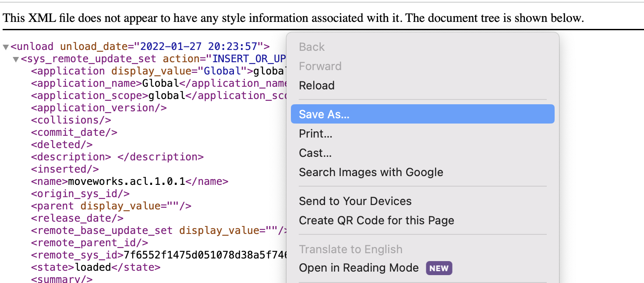The height and width of the screenshot is (283, 644).
Task: Click the XML no-style-information notice text
Action: pyautogui.click(x=294, y=18)
